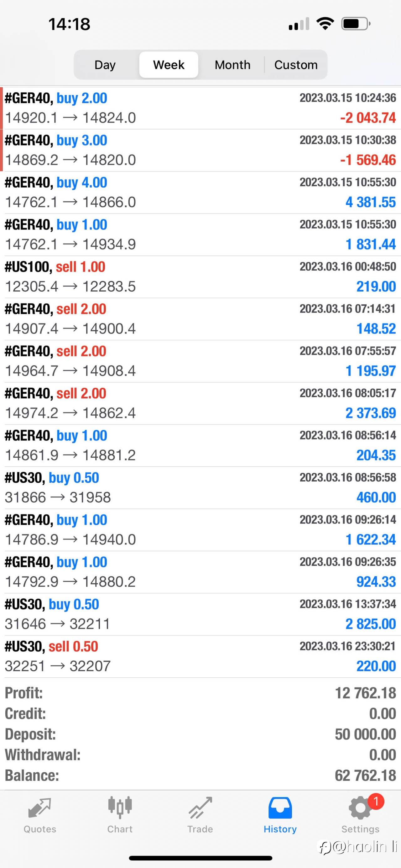The height and width of the screenshot is (868, 401).
Task: Tap the Trade arrow icon
Action: 200,808
